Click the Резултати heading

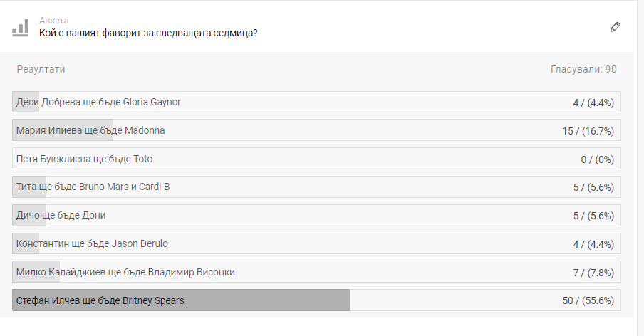[x=41, y=69]
